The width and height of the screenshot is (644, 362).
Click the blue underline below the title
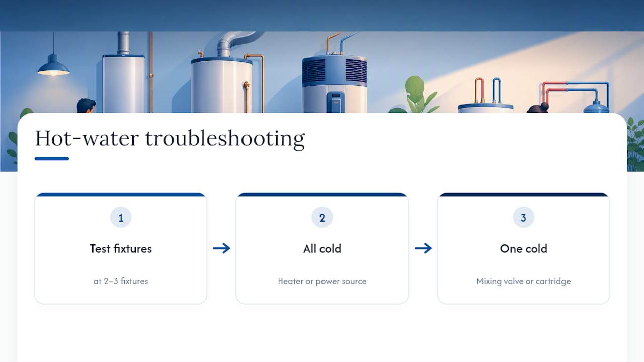(x=52, y=159)
